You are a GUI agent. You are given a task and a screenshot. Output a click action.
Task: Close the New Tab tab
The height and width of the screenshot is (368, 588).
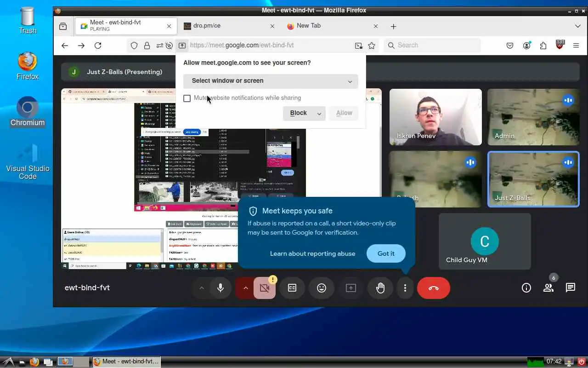click(376, 26)
